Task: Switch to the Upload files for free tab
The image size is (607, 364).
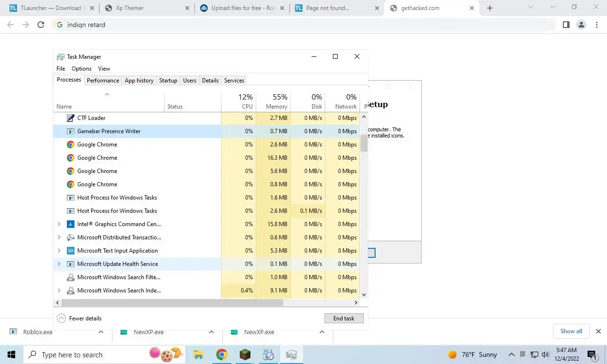Action: pyautogui.click(x=241, y=8)
